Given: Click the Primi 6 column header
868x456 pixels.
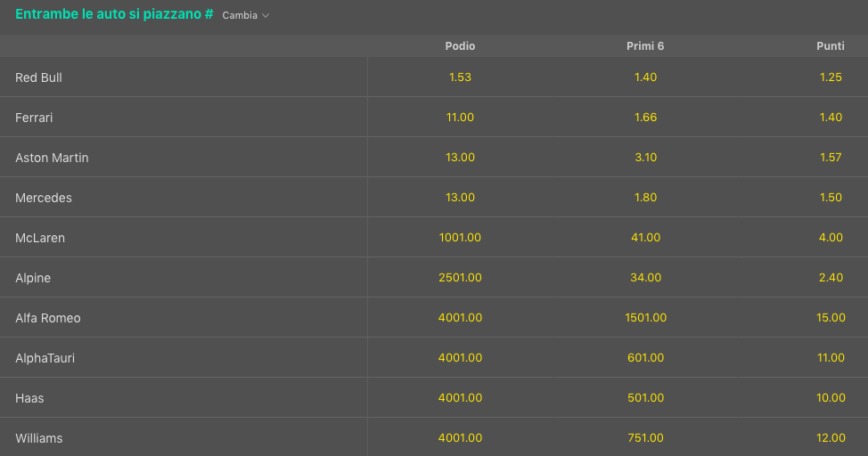Looking at the screenshot, I should click(x=645, y=46).
